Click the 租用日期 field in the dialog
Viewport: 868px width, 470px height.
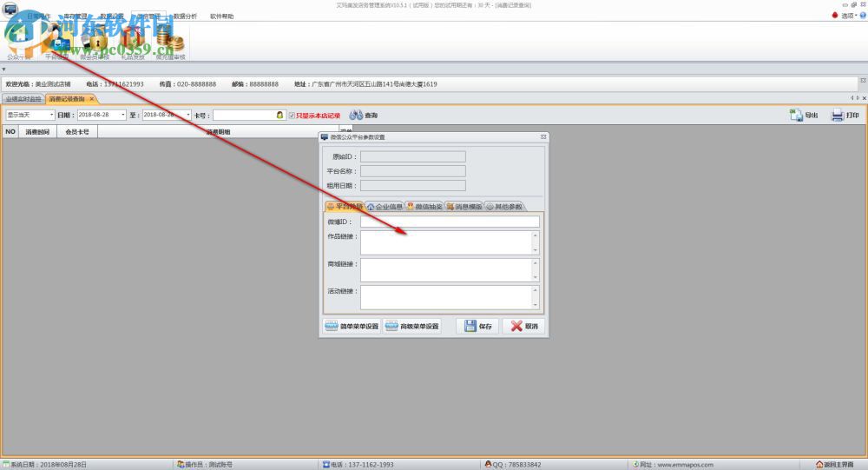pyautogui.click(x=413, y=186)
